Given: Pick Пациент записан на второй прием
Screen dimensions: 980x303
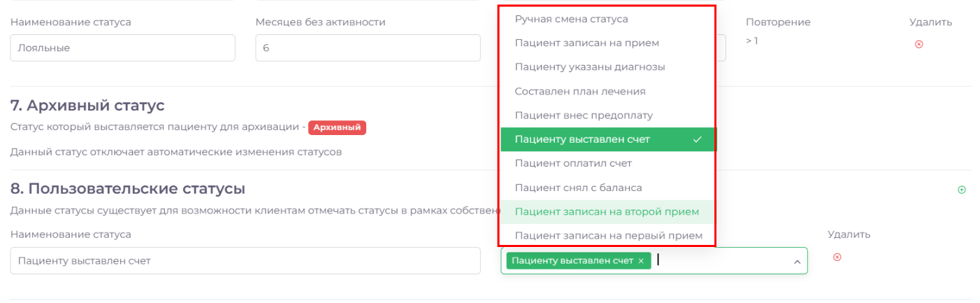Looking at the screenshot, I should point(607,211).
